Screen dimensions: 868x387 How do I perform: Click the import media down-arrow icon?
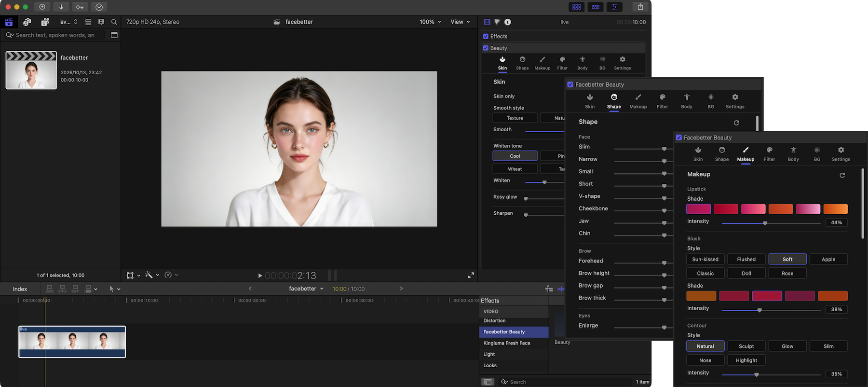click(x=61, y=7)
